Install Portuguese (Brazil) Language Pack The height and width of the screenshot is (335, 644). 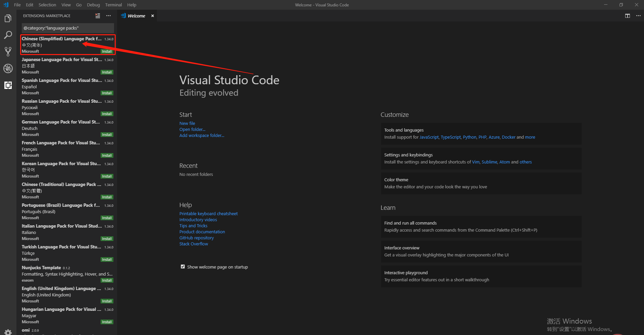[107, 218]
